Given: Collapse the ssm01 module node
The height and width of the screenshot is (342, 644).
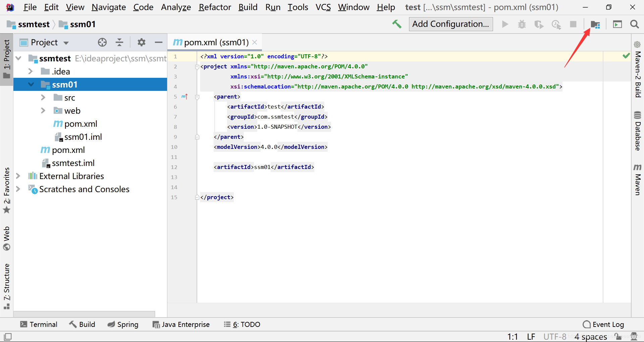Looking at the screenshot, I should point(31,84).
